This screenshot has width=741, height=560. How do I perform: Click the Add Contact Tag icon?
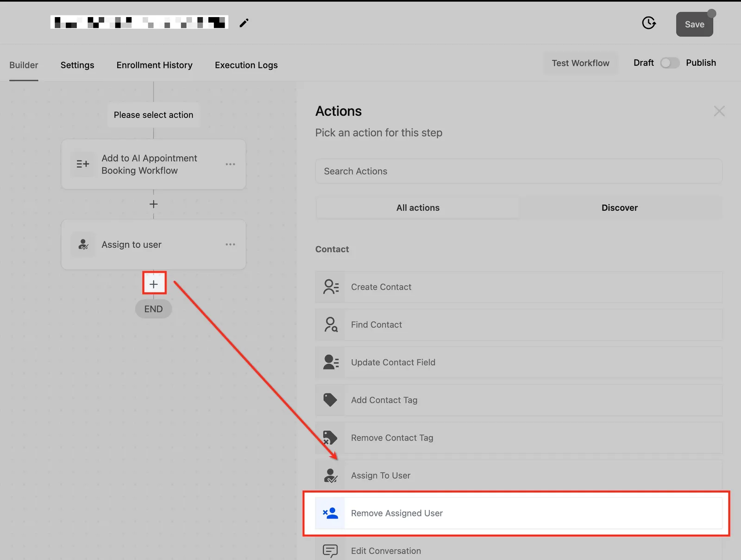click(330, 400)
